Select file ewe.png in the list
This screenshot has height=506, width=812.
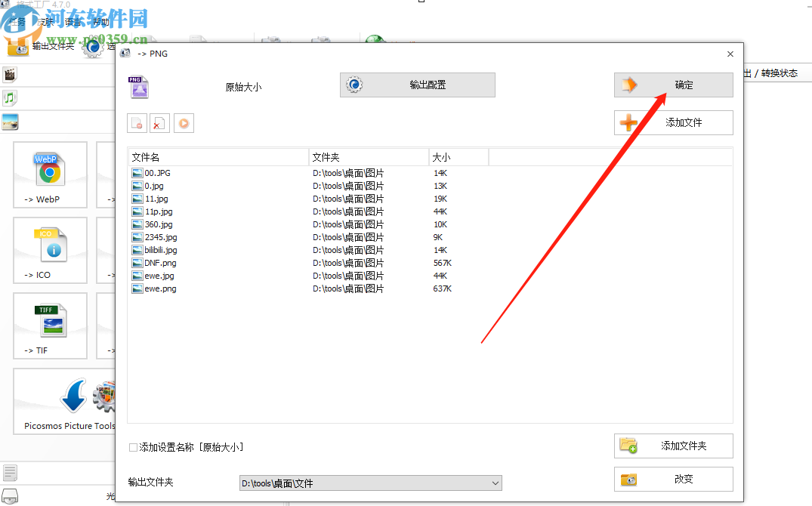click(160, 289)
